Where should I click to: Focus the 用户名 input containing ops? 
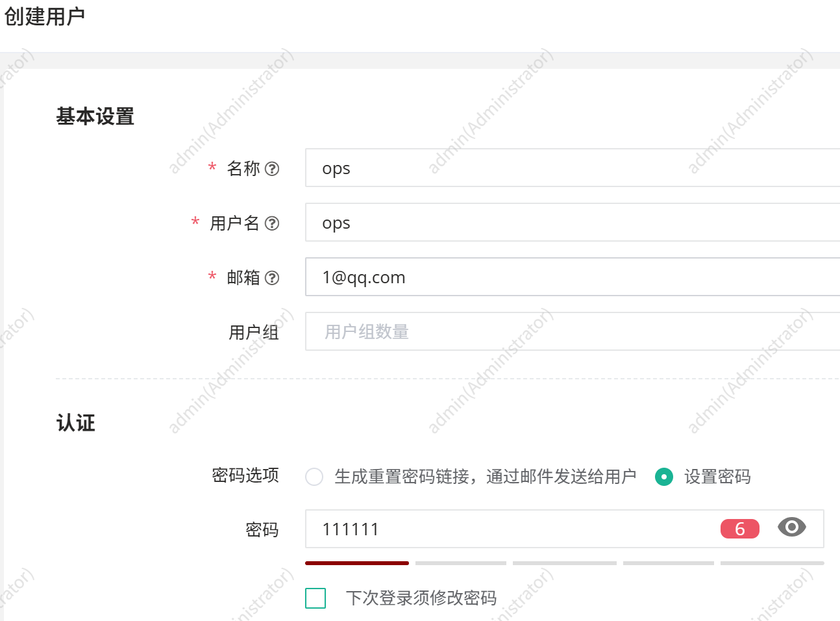coord(573,222)
